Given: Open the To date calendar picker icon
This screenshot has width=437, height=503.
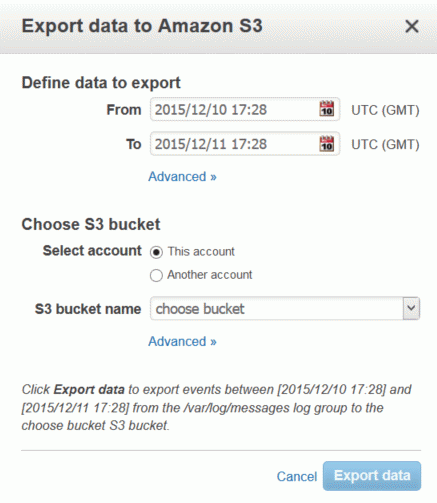Looking at the screenshot, I should (327, 143).
